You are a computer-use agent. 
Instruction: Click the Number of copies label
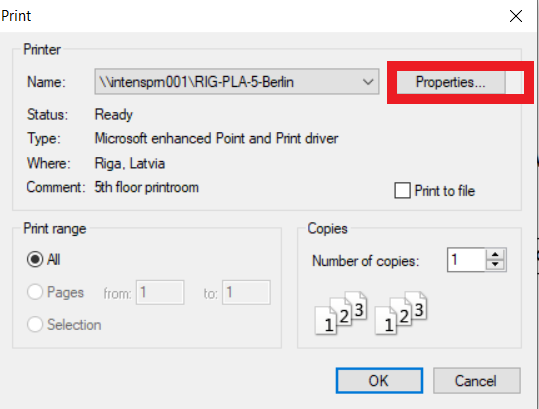366,261
